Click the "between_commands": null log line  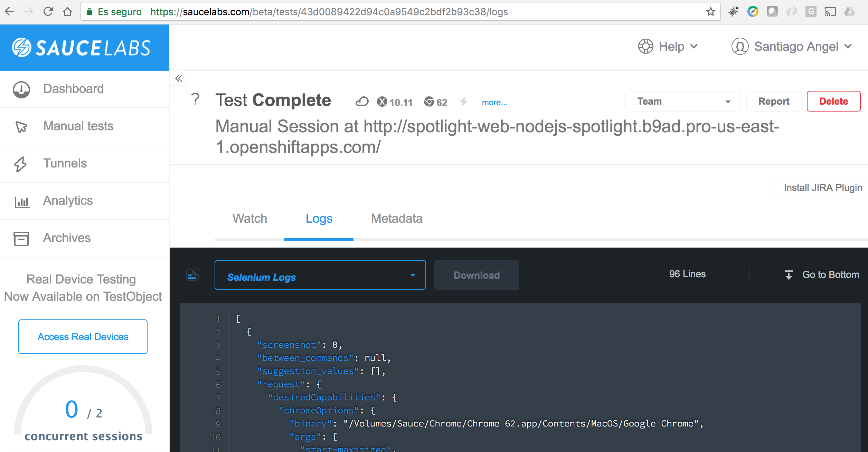click(324, 358)
